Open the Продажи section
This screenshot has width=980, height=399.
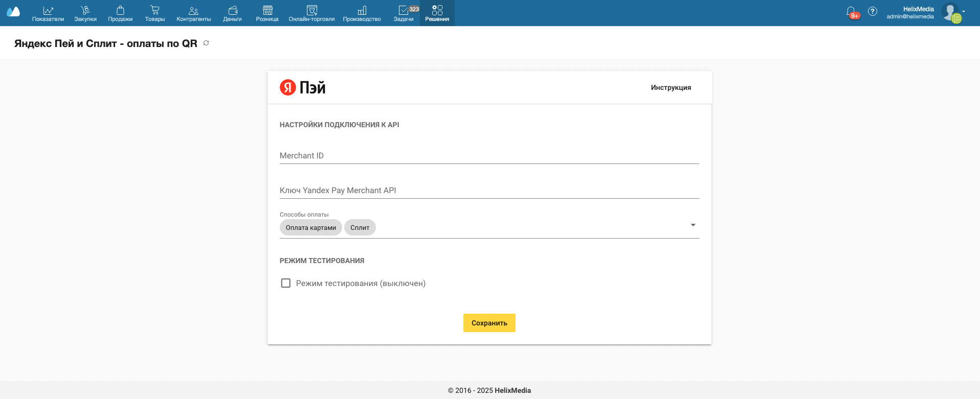tap(120, 13)
